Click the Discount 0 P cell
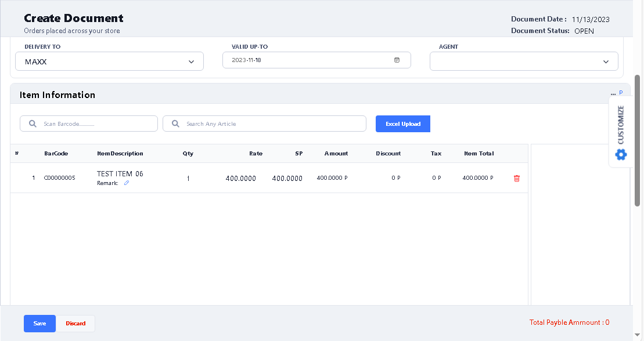The image size is (644, 341). pos(396,177)
